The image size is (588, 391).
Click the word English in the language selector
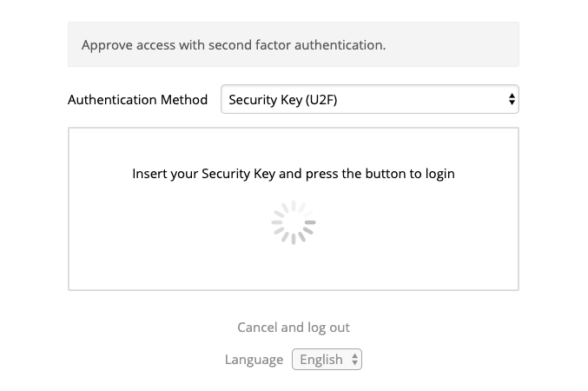(321, 360)
